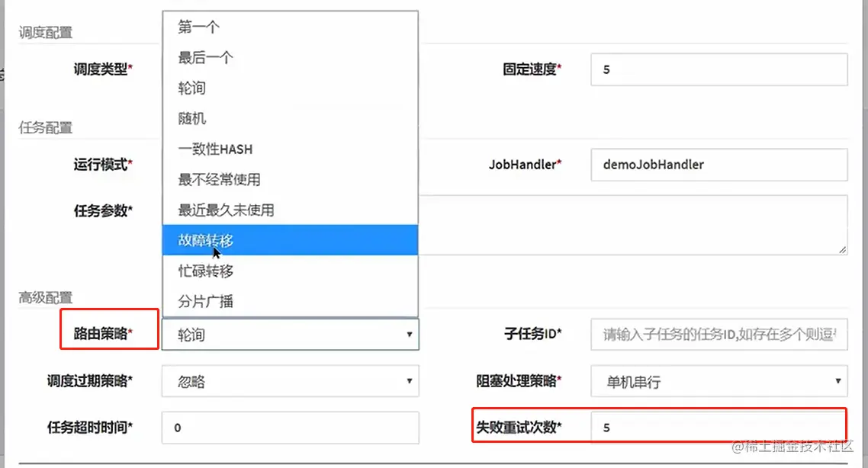Select 最不经常使用 option

290,179
